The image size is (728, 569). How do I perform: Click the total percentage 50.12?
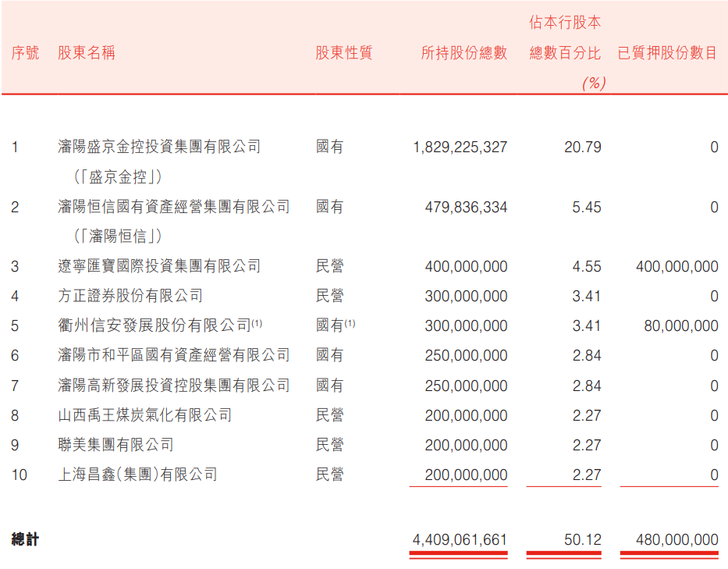point(583,540)
